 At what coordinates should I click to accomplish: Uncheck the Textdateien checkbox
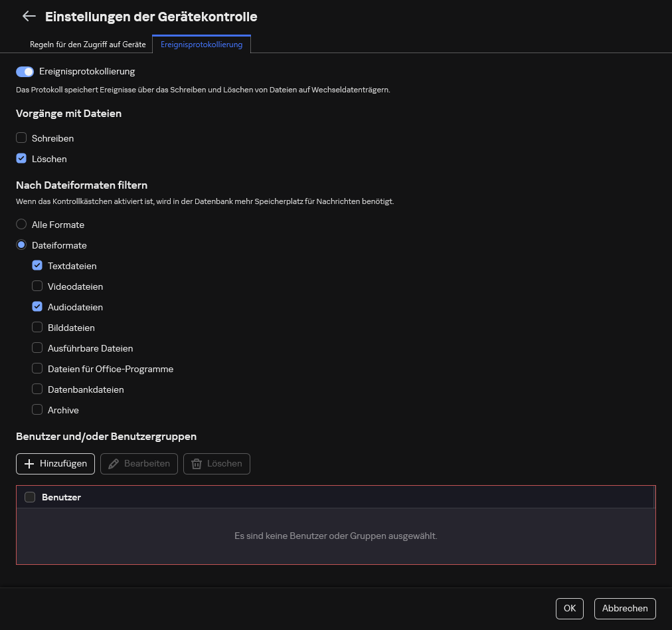click(x=37, y=266)
